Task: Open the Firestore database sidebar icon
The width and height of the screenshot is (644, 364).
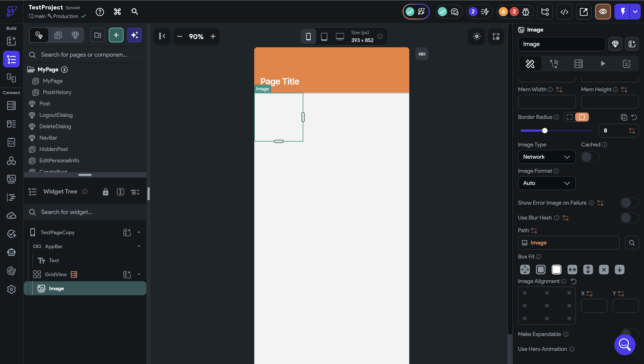Action: tap(11, 106)
